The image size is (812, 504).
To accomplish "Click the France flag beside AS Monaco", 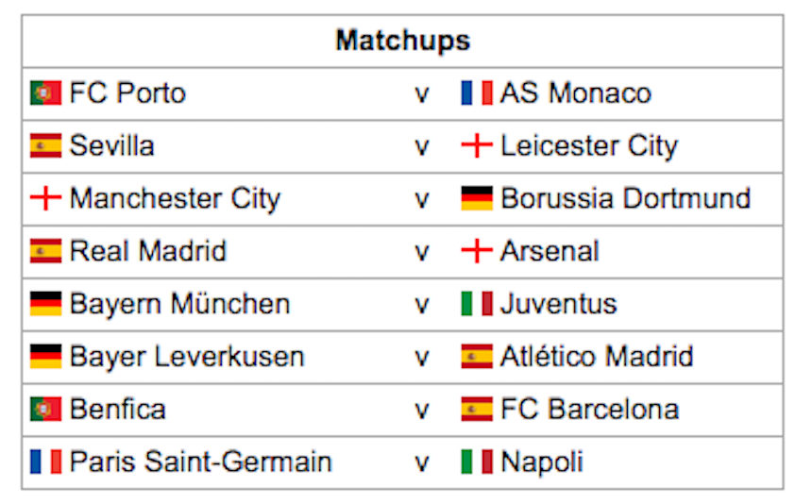I will pyautogui.click(x=477, y=93).
